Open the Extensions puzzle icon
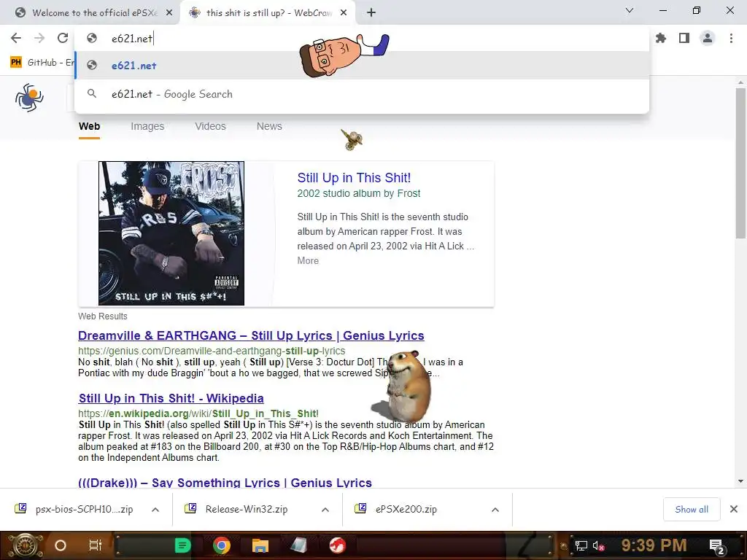The height and width of the screenshot is (560, 747). [661, 38]
